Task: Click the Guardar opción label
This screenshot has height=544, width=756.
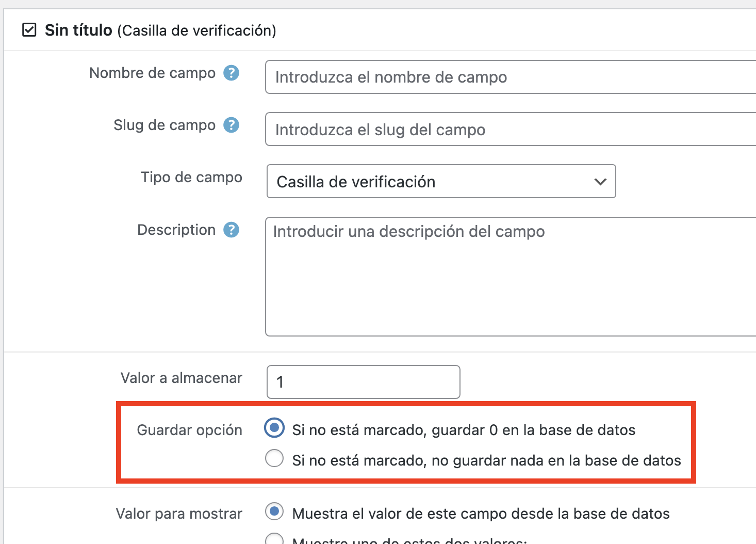Action: point(190,430)
